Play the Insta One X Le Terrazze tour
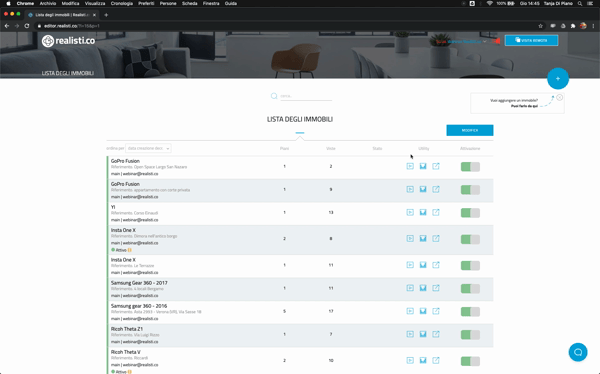600x374 pixels. (x=410, y=265)
